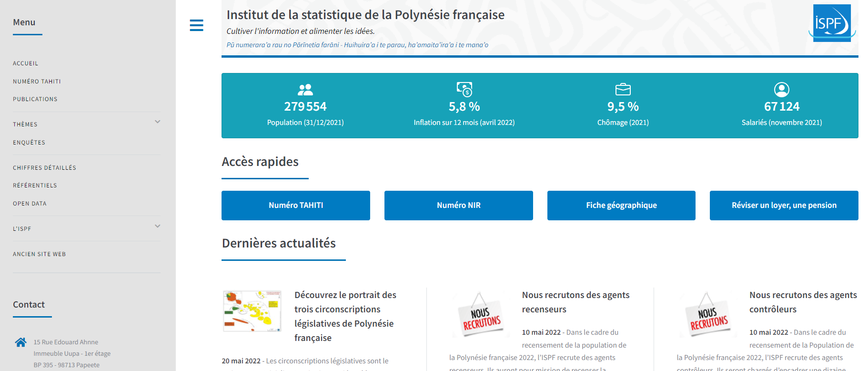Click the Numéro NIR button
Viewport: 868px width, 371px height.
(x=459, y=206)
